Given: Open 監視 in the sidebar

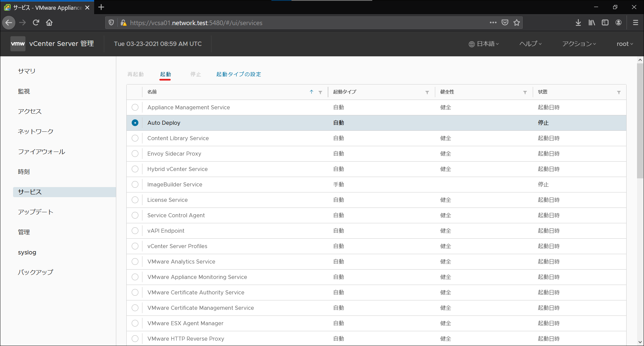Looking at the screenshot, I should point(24,91).
